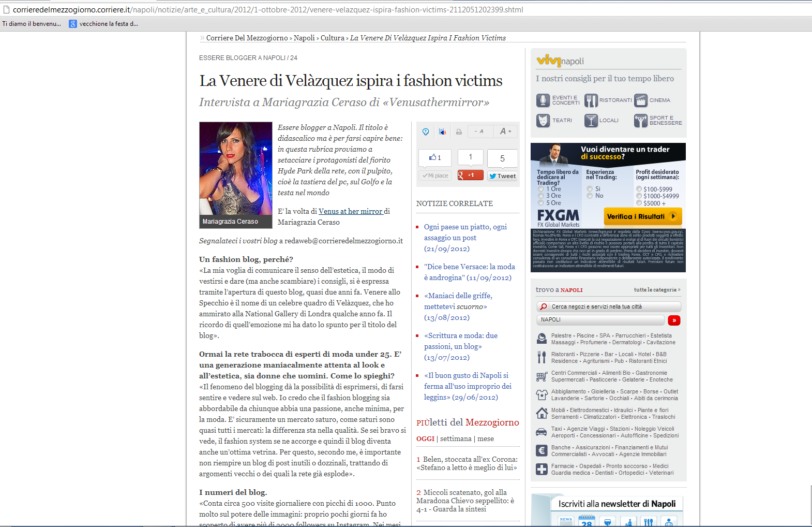Open tutte le categorie link

[657, 290]
